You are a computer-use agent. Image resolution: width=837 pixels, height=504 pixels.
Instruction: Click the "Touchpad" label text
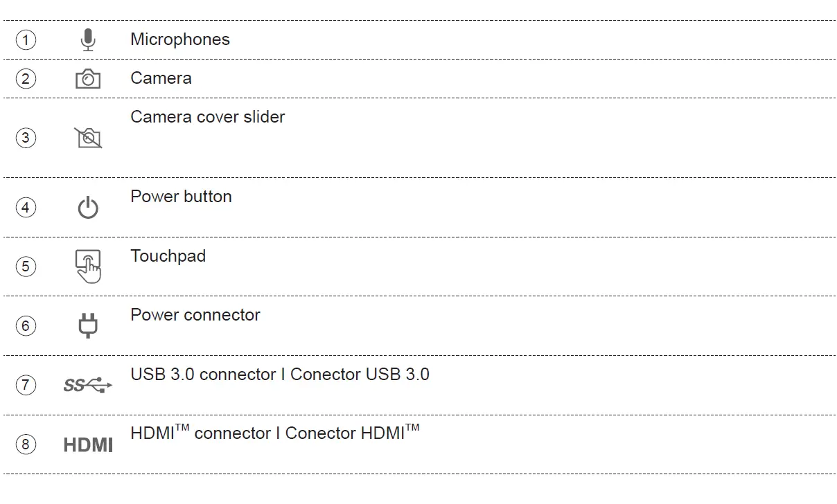[168, 256]
